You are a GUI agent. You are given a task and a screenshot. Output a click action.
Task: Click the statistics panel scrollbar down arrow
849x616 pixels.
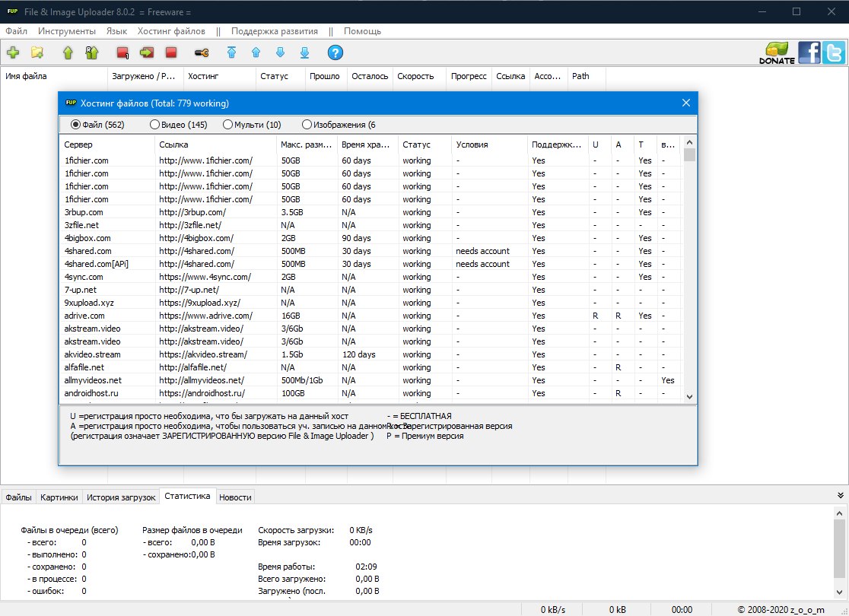[839, 592]
